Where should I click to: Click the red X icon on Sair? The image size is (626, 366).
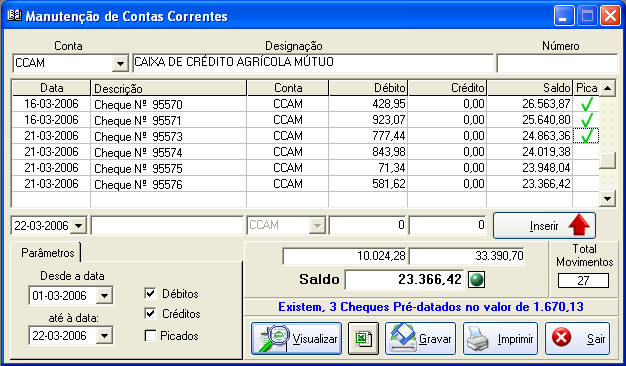(x=561, y=338)
